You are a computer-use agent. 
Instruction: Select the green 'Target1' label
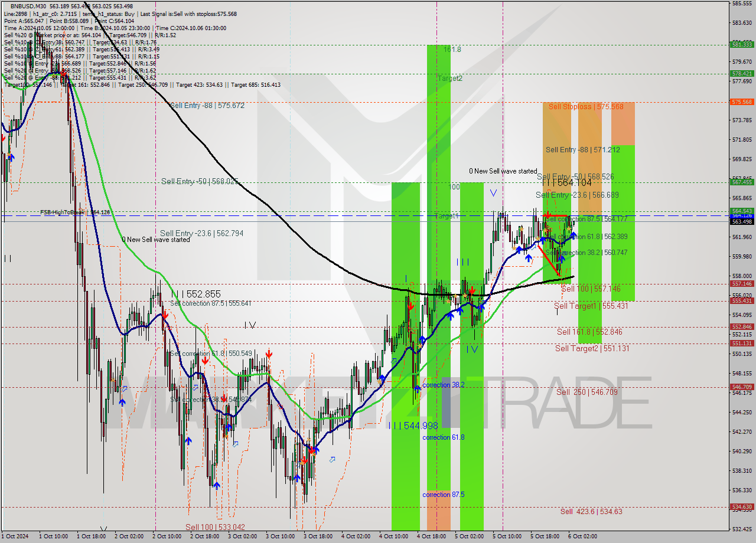point(447,216)
